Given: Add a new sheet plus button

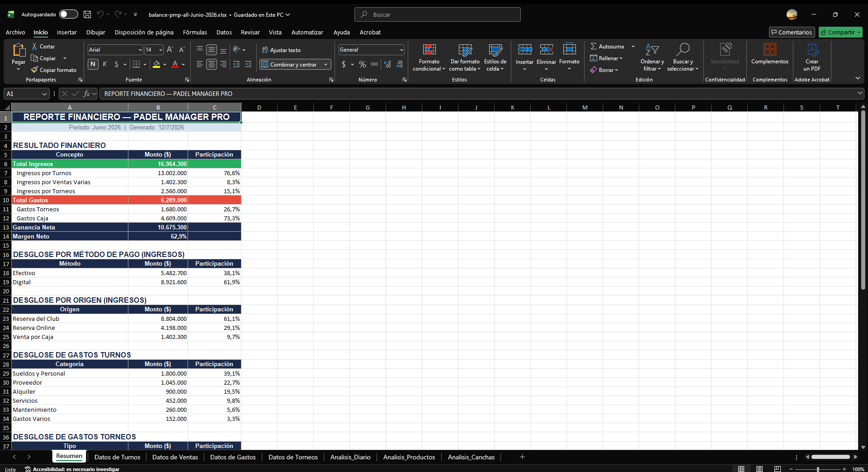Looking at the screenshot, I should (522, 457).
